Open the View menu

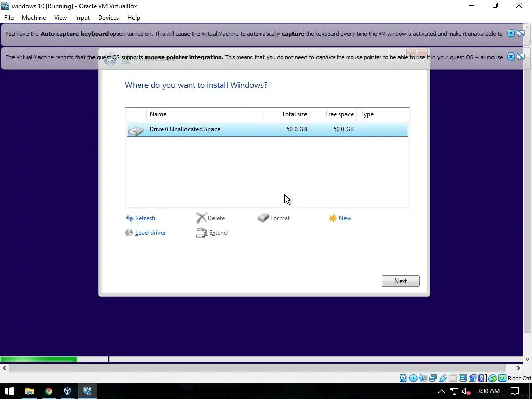point(60,18)
